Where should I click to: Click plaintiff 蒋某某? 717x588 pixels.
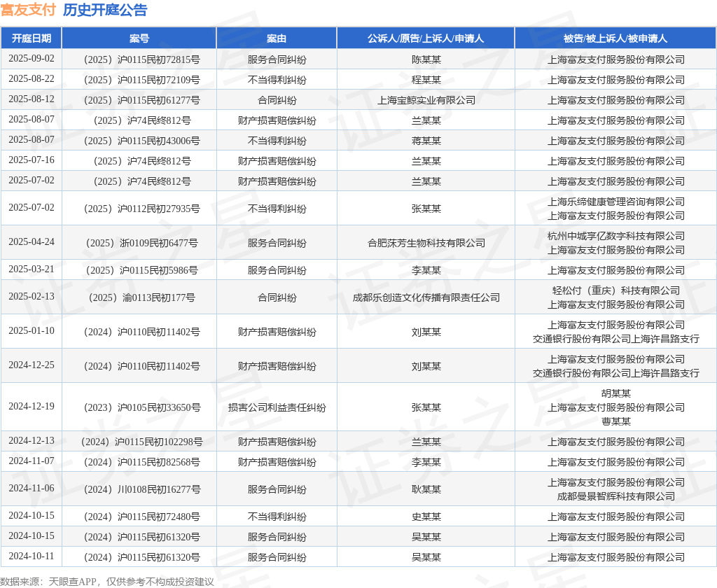pos(426,141)
